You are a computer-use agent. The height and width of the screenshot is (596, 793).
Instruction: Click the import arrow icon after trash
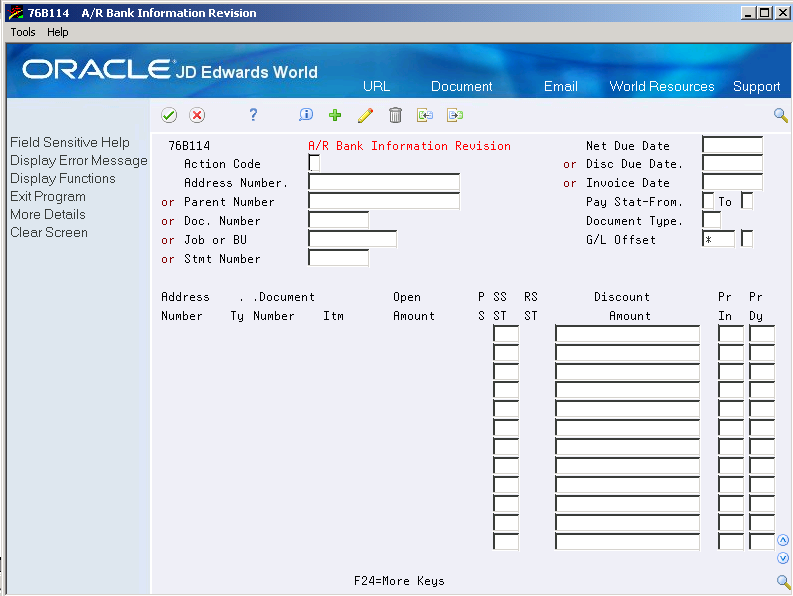[425, 115]
